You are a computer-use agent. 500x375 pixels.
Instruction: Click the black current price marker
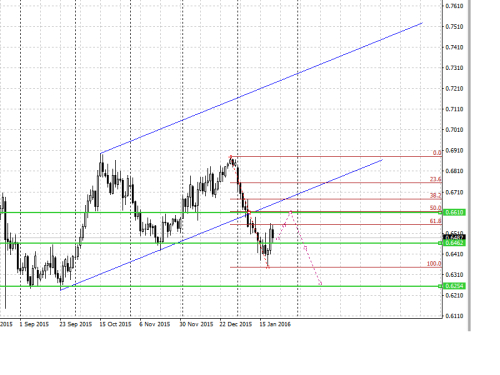coord(454,237)
